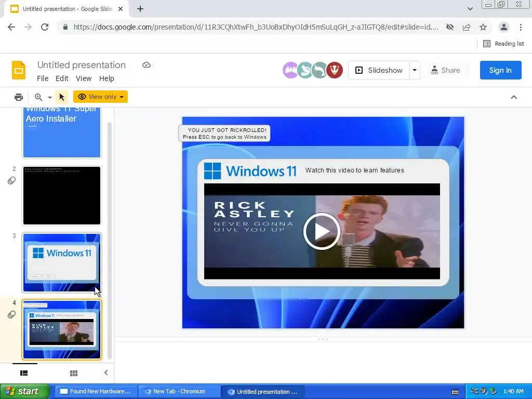Click the address bar URL

[x=256, y=27]
